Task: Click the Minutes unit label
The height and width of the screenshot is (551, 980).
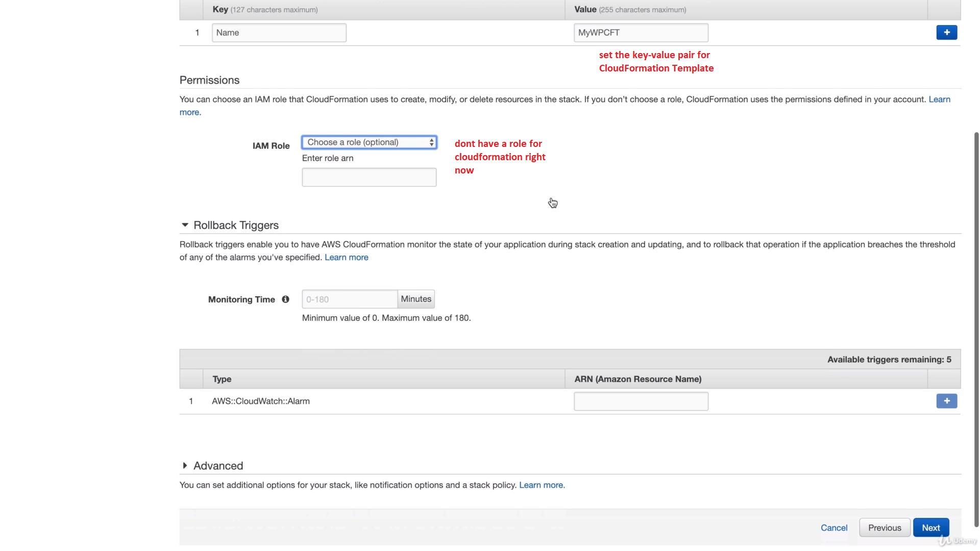Action: (x=416, y=299)
